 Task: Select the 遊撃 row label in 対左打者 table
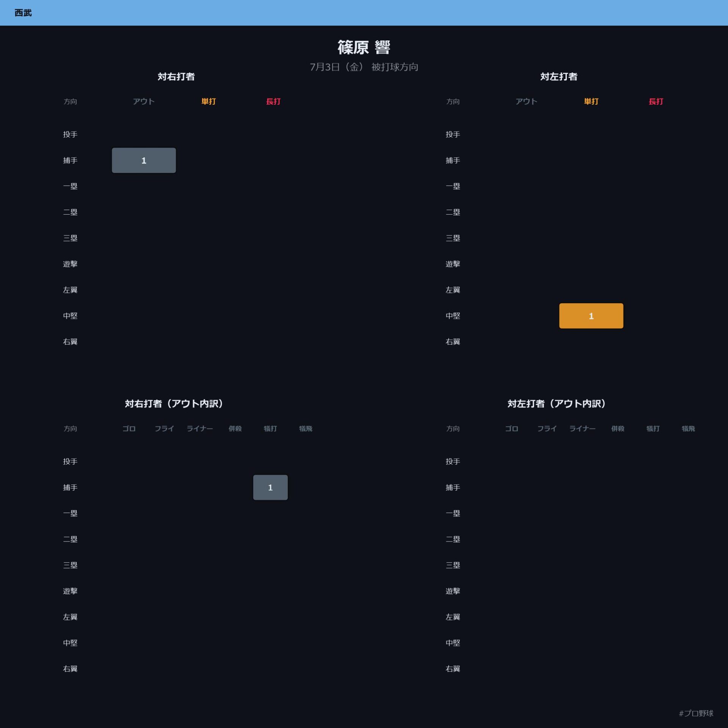[x=453, y=264]
